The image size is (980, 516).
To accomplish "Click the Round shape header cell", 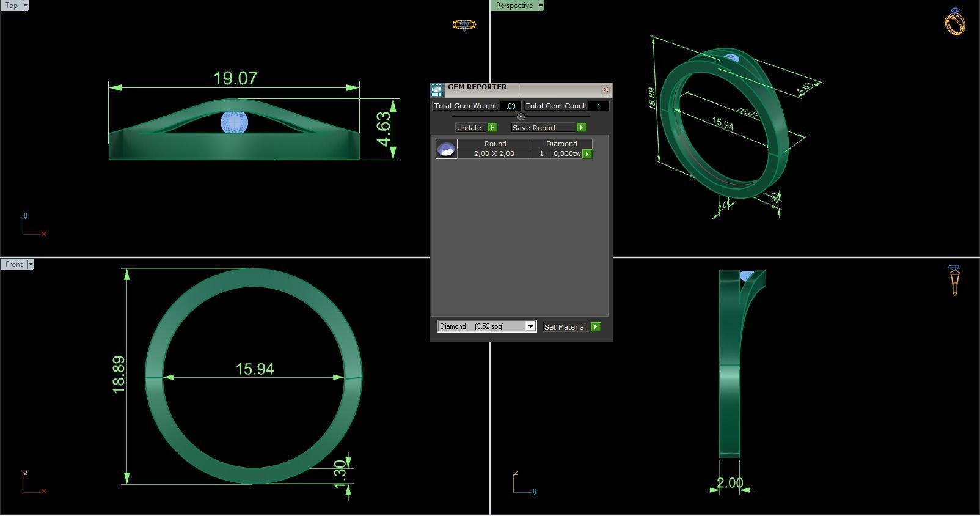I will [495, 144].
